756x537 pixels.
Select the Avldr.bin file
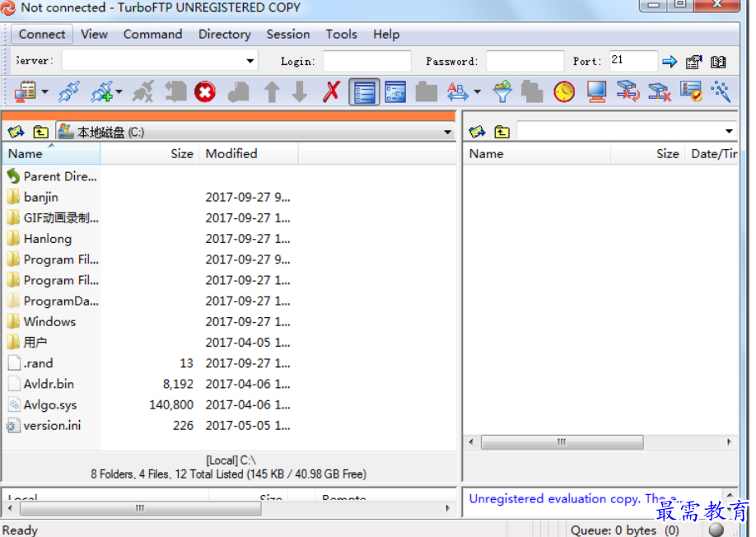pos(40,384)
